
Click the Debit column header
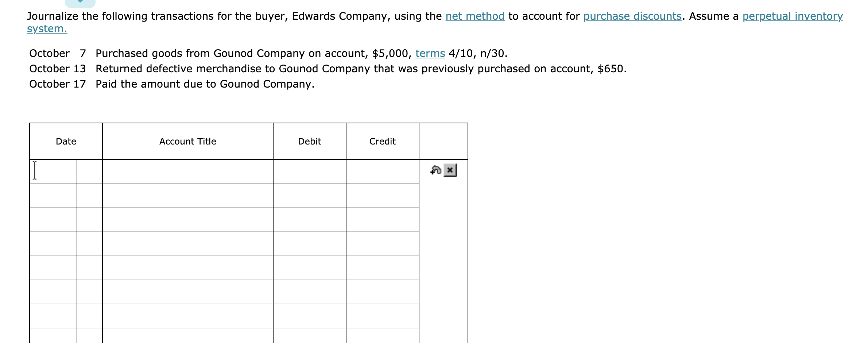(x=309, y=141)
